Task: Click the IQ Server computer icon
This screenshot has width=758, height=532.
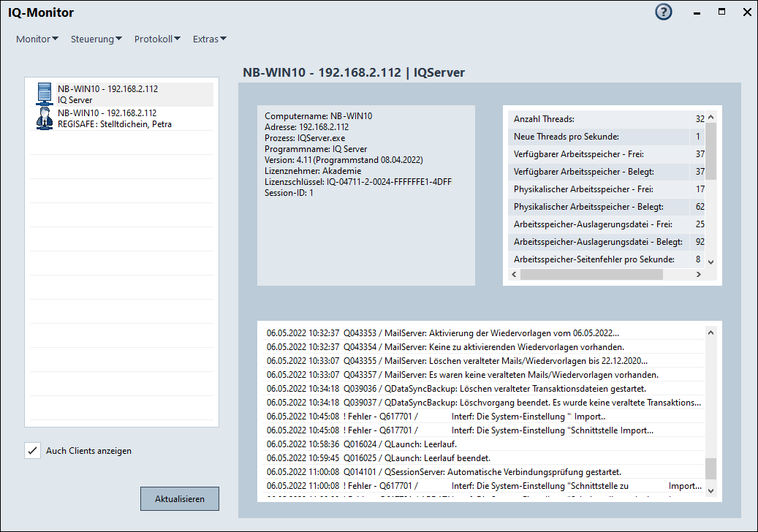Action: coord(45,94)
